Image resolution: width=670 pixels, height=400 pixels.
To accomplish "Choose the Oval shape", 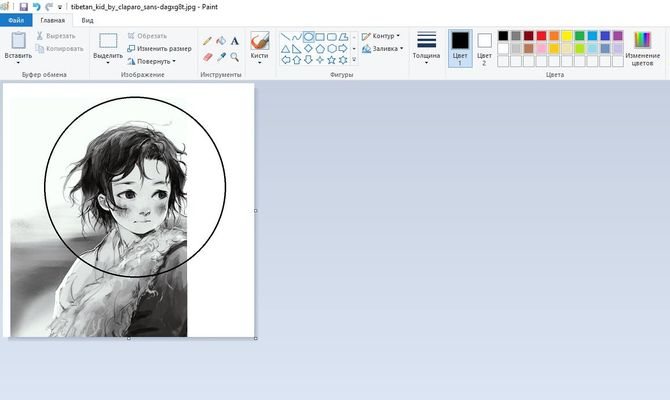I will tap(309, 37).
